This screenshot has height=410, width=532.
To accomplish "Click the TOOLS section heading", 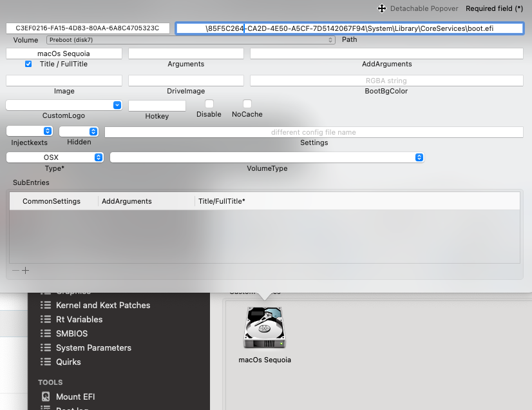I will pyautogui.click(x=50, y=382).
